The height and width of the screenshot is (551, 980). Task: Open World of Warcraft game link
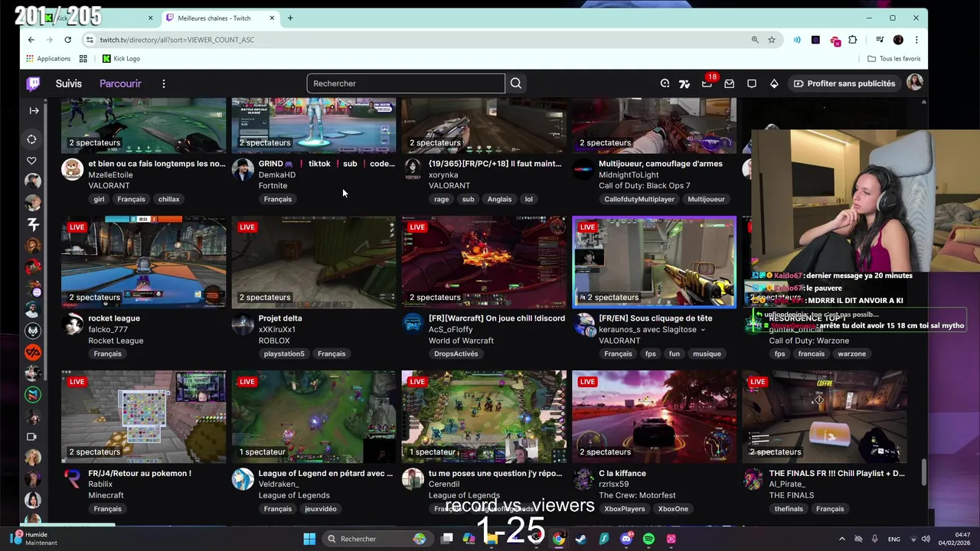pos(461,341)
